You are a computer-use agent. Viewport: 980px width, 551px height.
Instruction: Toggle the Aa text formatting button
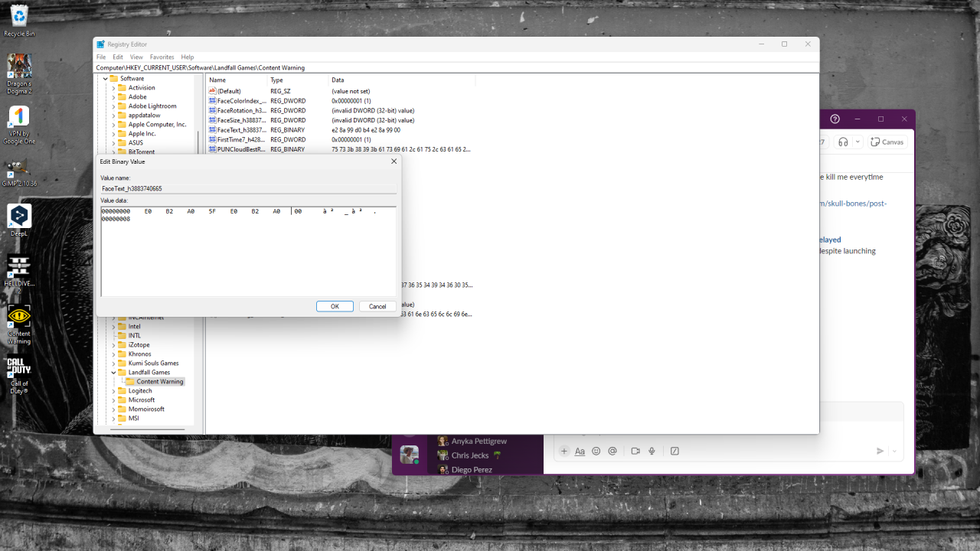pos(580,452)
